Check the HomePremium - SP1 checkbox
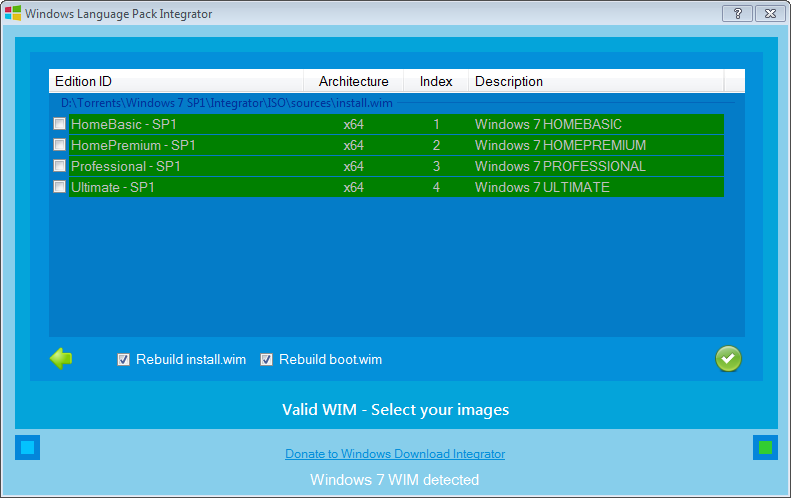This screenshot has width=791, height=498. [60, 145]
